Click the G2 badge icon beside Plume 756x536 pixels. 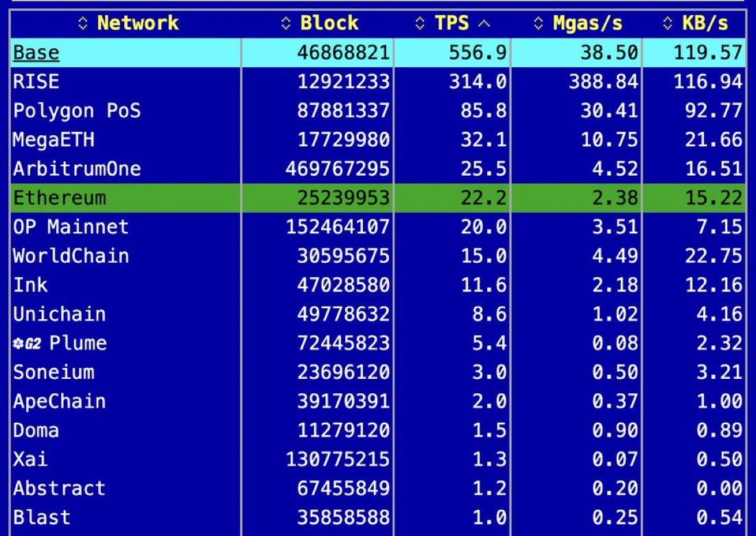pos(27,344)
